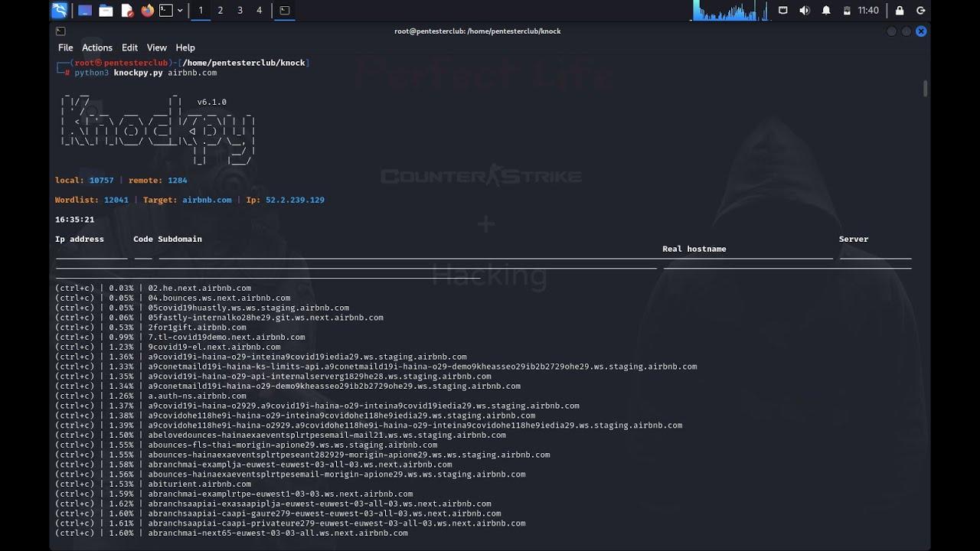Click subdomain abiturient.airbnb.com
980x551 pixels.
click(x=200, y=484)
